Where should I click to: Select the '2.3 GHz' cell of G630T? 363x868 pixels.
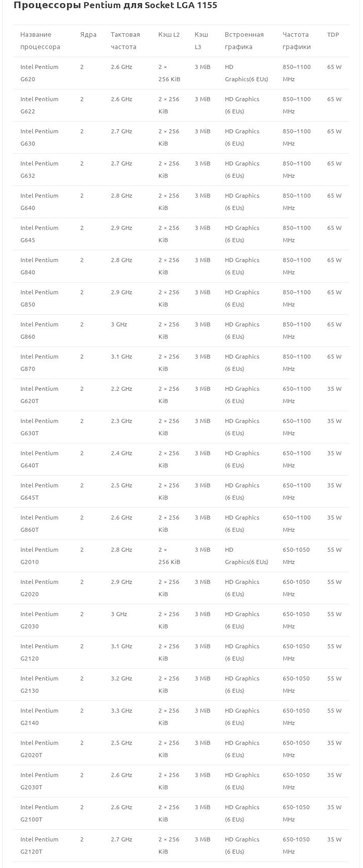click(x=122, y=421)
